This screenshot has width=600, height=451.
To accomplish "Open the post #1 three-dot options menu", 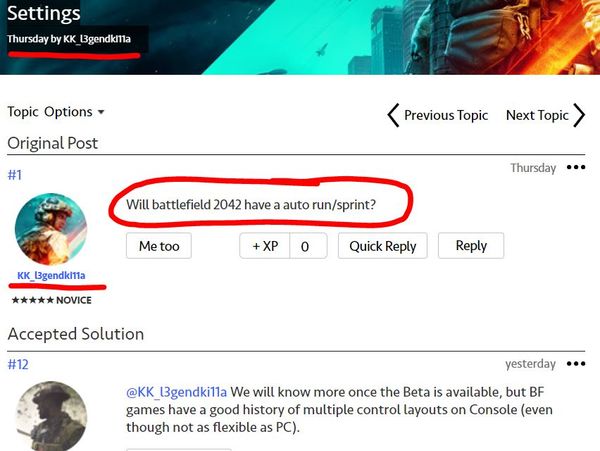I will pyautogui.click(x=576, y=167).
